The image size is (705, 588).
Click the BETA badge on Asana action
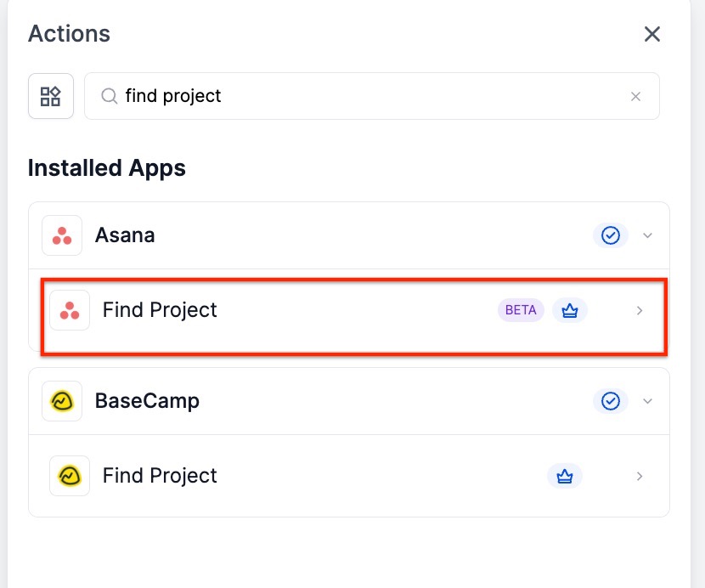[x=521, y=310]
